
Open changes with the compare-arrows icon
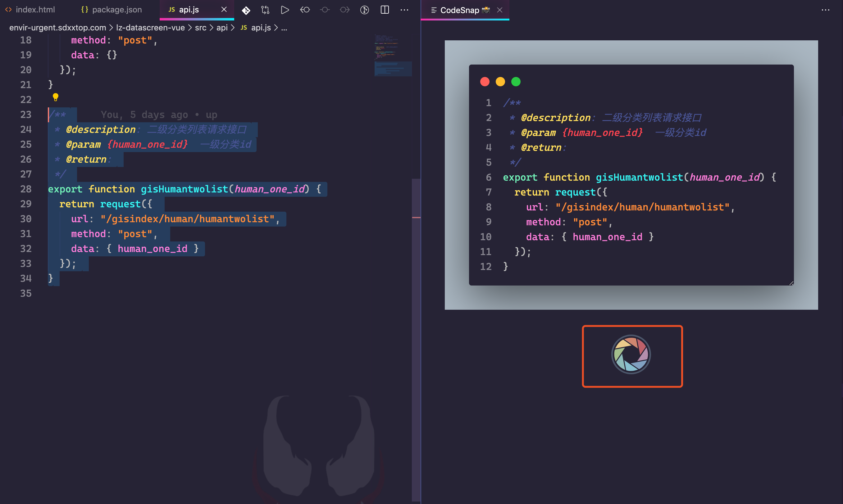coord(265,10)
